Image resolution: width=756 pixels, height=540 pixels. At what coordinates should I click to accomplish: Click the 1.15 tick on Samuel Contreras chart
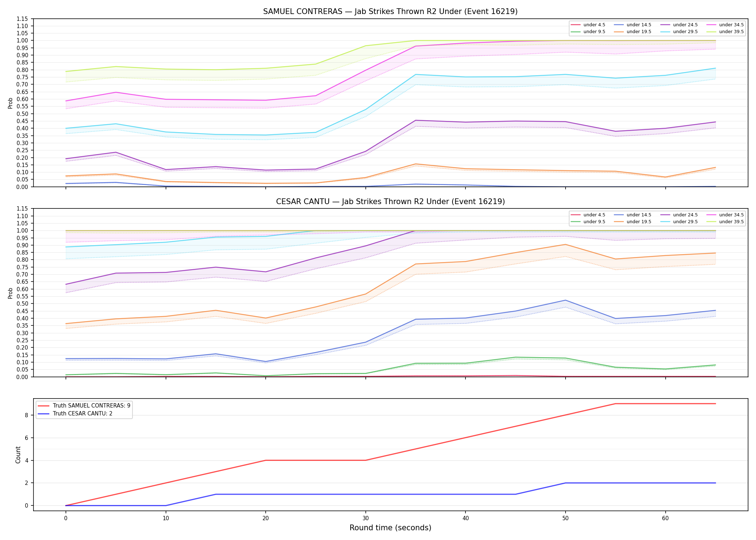point(23,19)
